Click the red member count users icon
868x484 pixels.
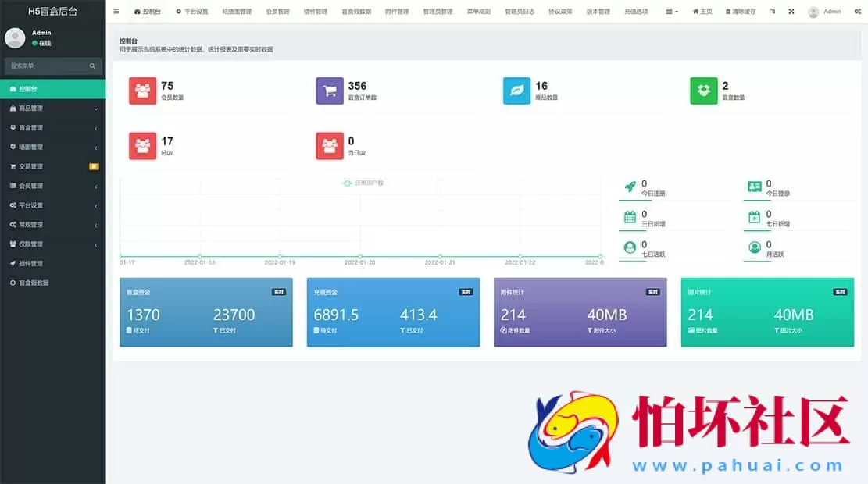tap(143, 91)
